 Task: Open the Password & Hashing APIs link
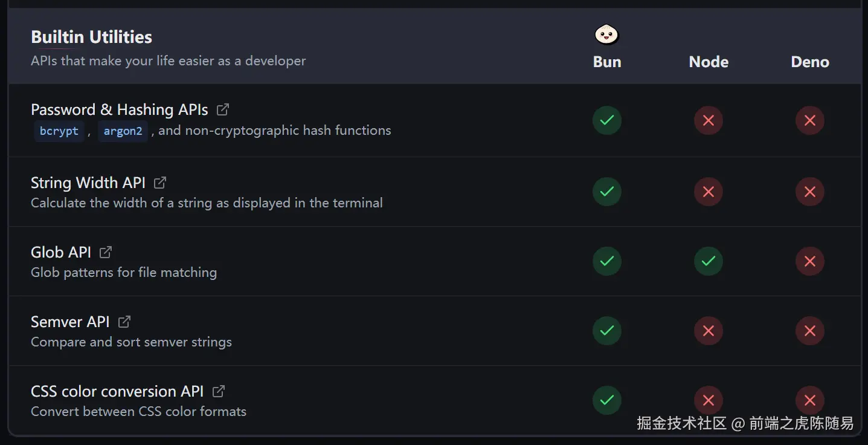click(x=119, y=109)
